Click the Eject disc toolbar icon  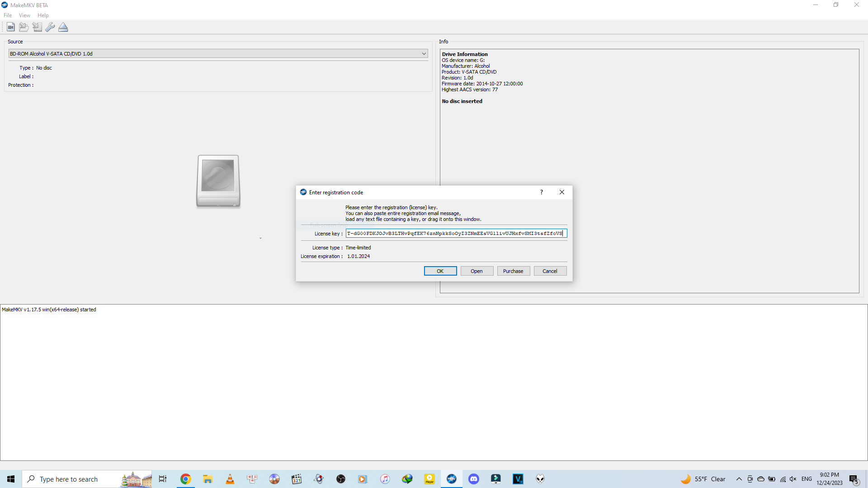click(63, 27)
